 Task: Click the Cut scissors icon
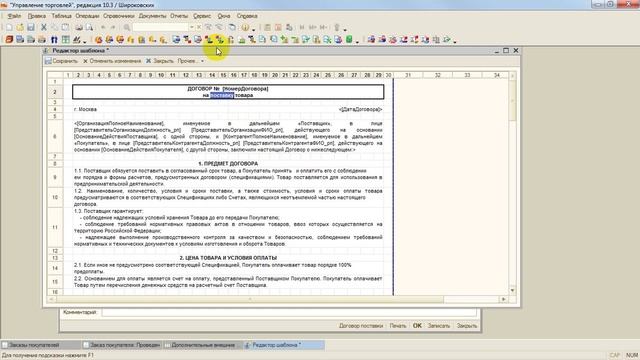click(43, 27)
